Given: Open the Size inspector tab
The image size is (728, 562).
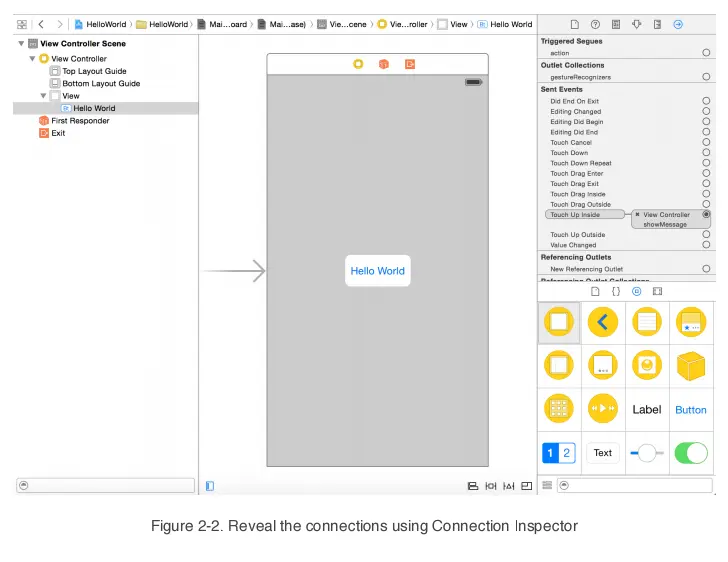Looking at the screenshot, I should click(x=657, y=24).
